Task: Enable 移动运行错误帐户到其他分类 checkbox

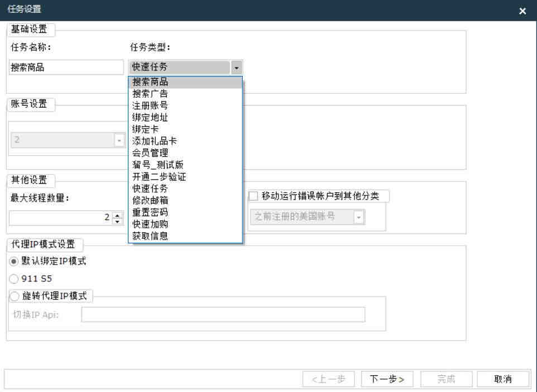Action: (x=253, y=196)
